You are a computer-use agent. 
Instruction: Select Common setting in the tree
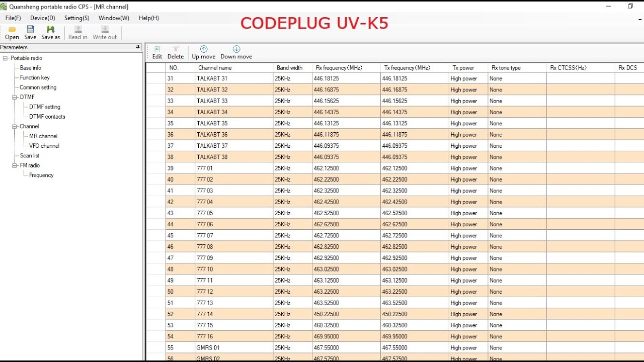coord(38,87)
